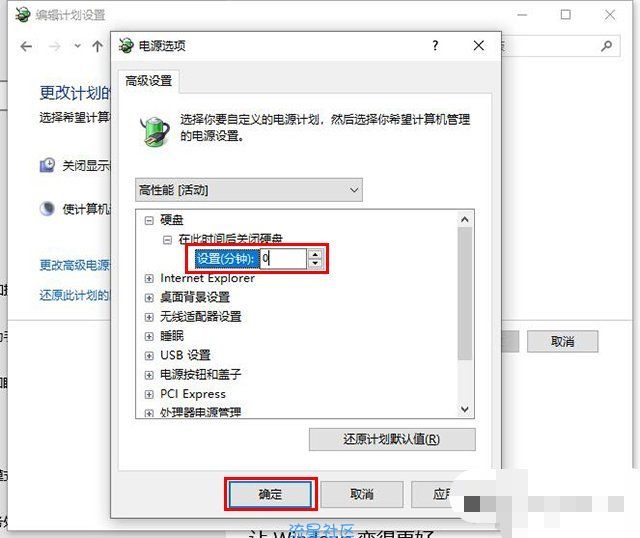The image size is (640, 538).
Task: Click the help question mark icon
Action: click(x=435, y=45)
